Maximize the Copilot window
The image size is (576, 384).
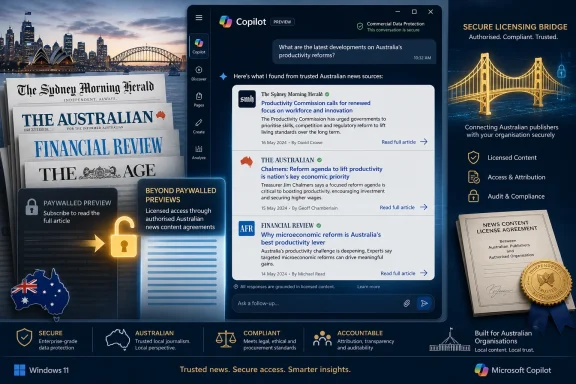414,12
